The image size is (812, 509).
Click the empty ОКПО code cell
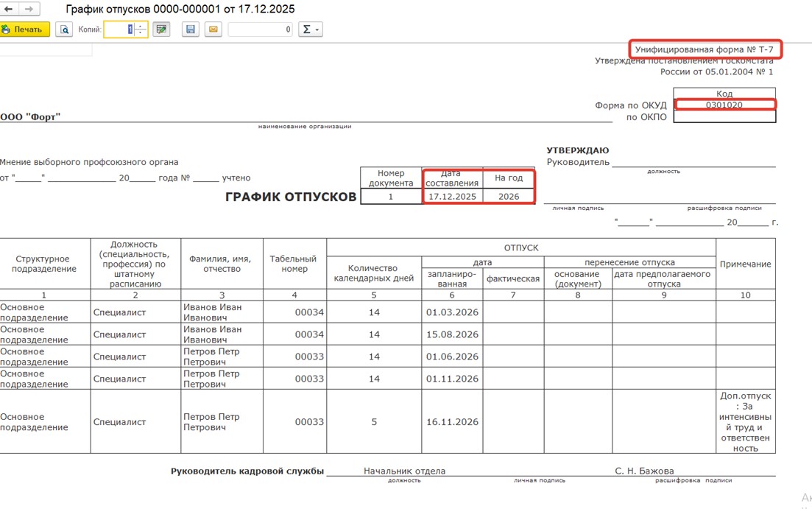pos(724,116)
